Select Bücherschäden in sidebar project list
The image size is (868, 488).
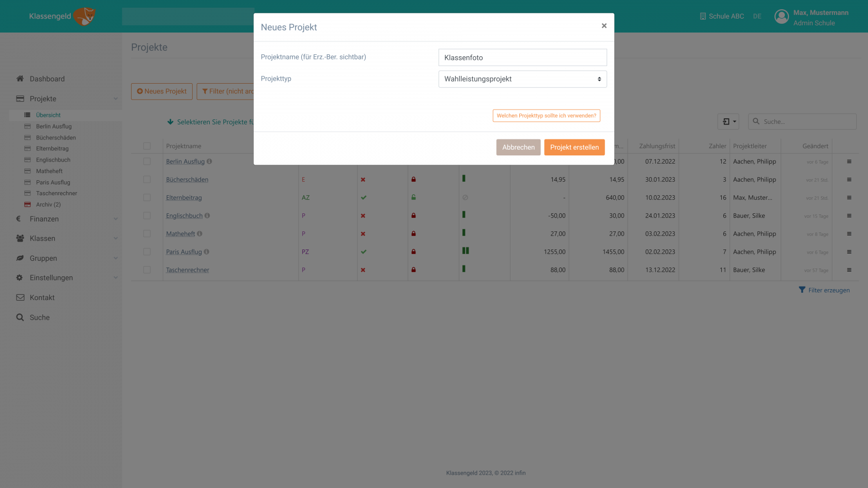coord(56,138)
